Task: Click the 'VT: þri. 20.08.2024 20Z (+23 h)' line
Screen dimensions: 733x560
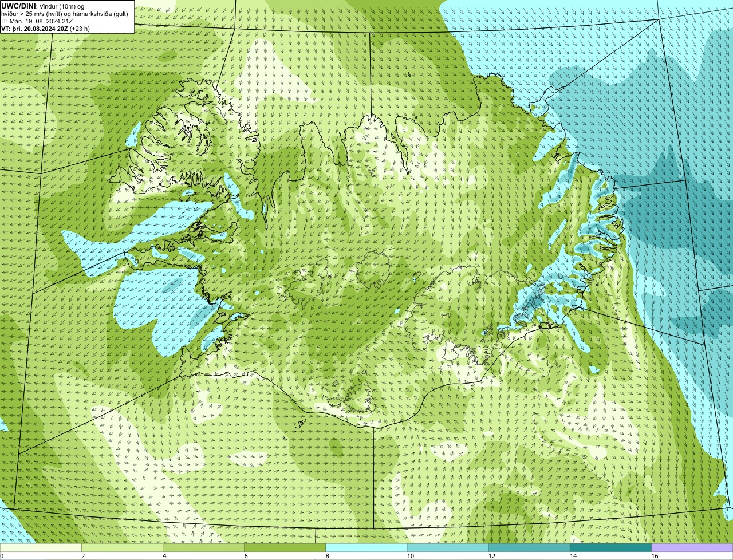Action: pos(45,29)
